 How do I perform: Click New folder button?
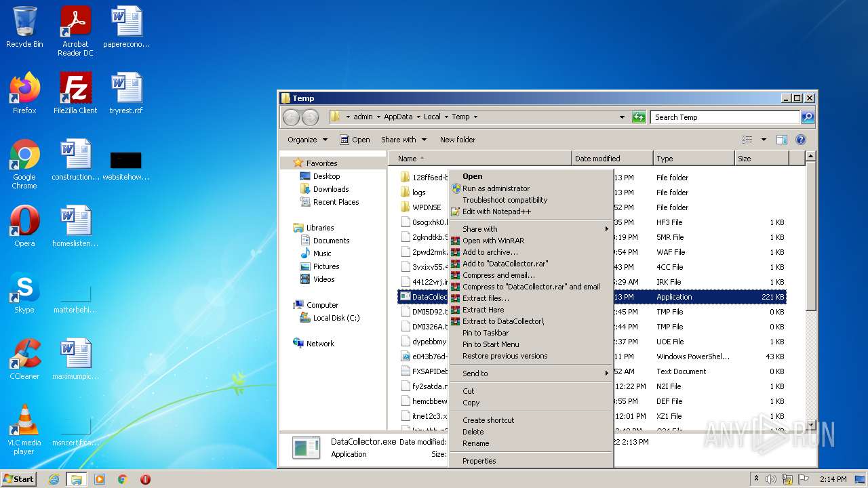pyautogui.click(x=458, y=140)
